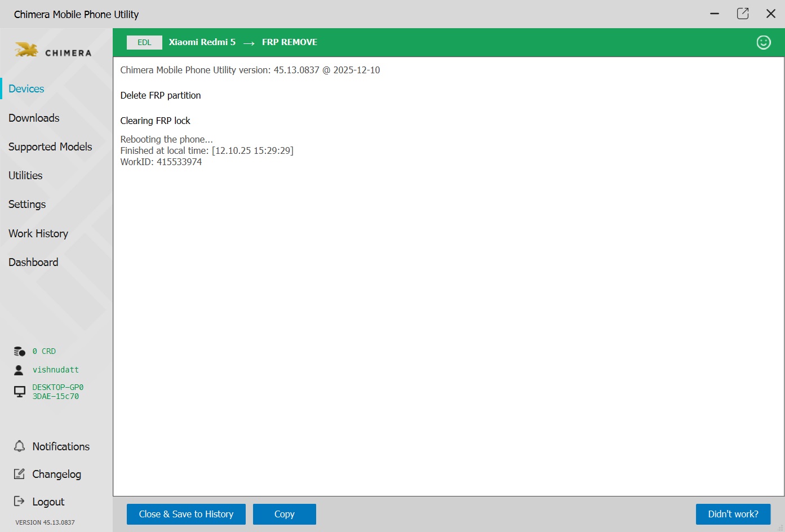The width and height of the screenshot is (785, 532).
Task: Click the Delete FRP partition log line
Action: (x=161, y=95)
